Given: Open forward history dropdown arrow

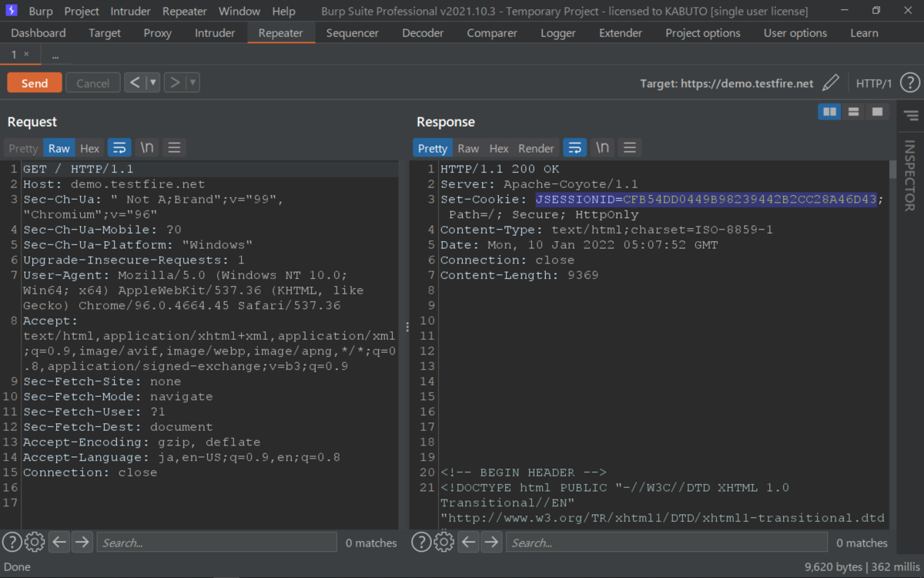Looking at the screenshot, I should pyautogui.click(x=193, y=82).
